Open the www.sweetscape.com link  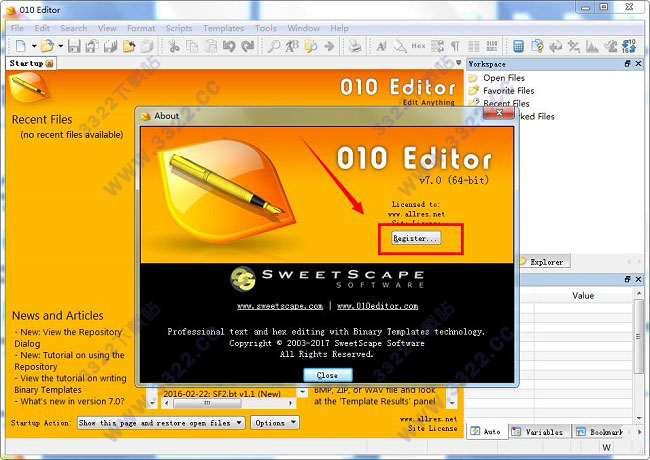(280, 306)
